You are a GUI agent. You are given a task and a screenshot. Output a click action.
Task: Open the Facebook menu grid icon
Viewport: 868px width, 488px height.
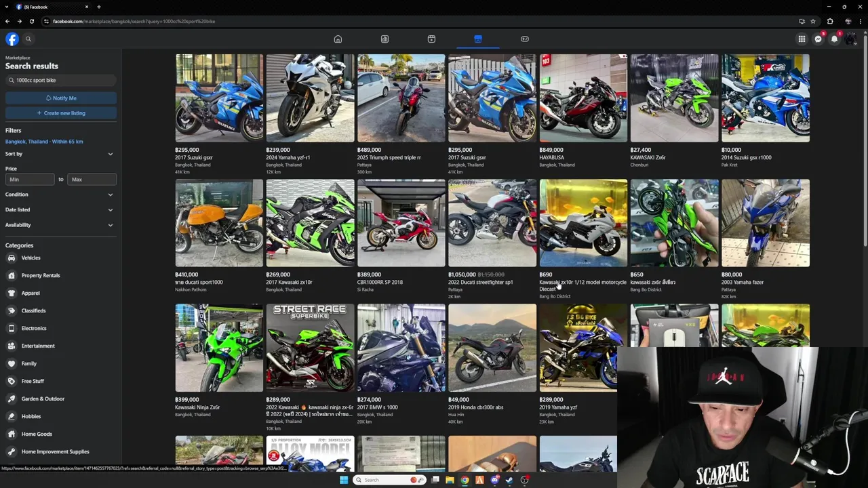802,39
